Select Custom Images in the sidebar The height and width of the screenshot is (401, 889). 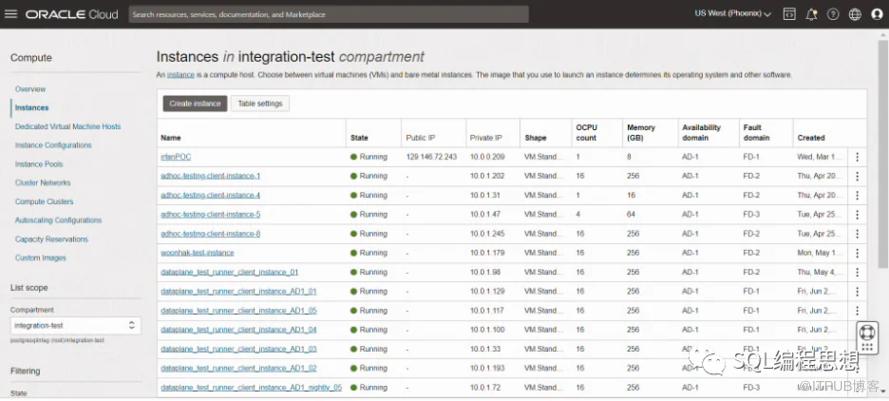pos(40,258)
